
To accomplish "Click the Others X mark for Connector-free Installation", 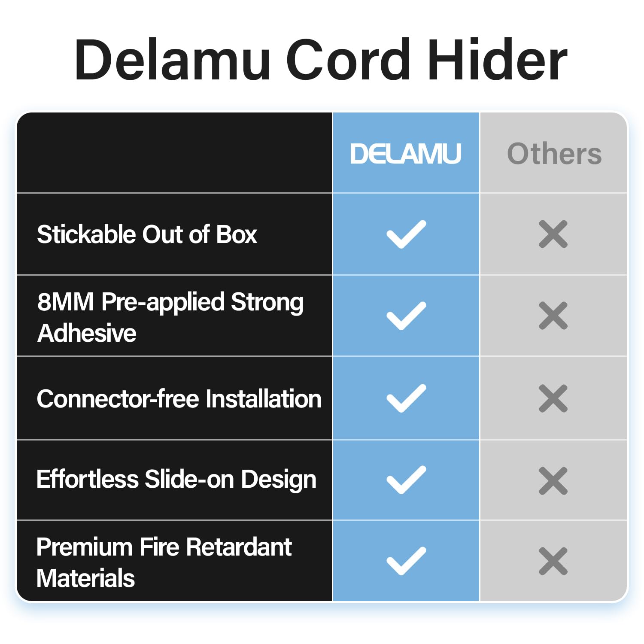I will [x=553, y=398].
